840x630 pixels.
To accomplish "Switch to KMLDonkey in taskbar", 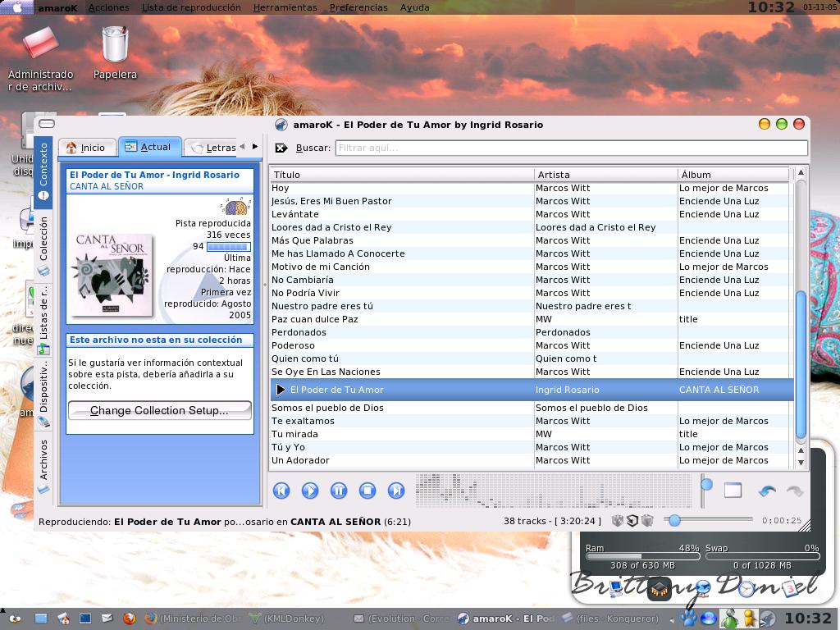I will [x=288, y=619].
